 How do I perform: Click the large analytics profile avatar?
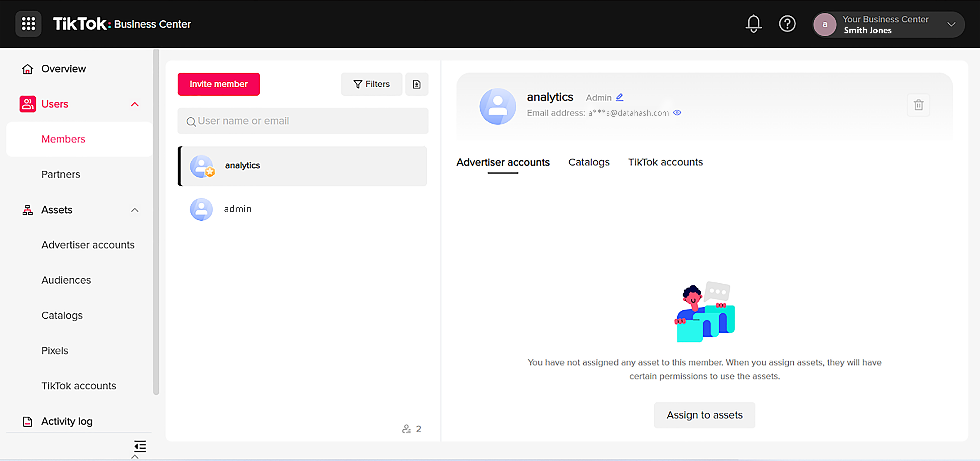pos(498,106)
